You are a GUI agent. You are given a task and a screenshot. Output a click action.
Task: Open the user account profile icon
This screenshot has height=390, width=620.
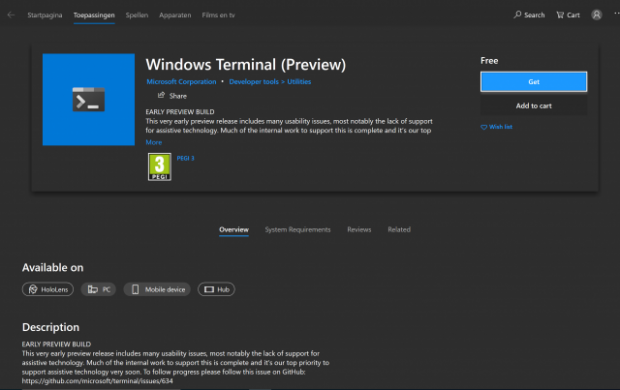pos(596,15)
